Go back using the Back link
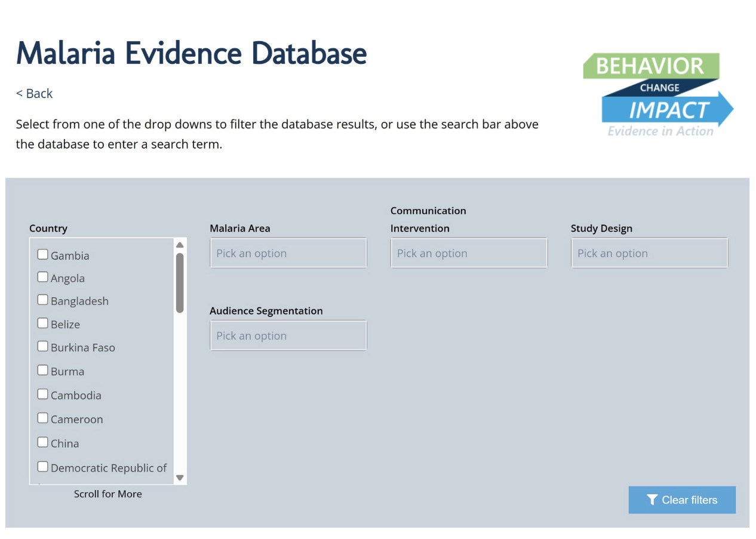This screenshot has width=756, height=539. pos(35,94)
